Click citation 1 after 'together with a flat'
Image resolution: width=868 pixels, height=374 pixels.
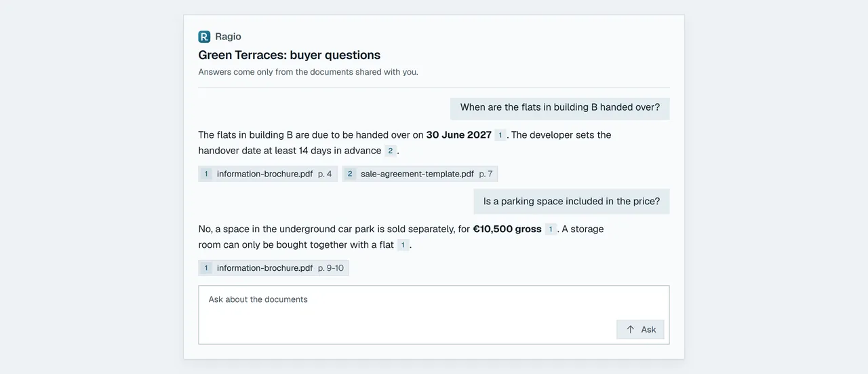point(403,245)
